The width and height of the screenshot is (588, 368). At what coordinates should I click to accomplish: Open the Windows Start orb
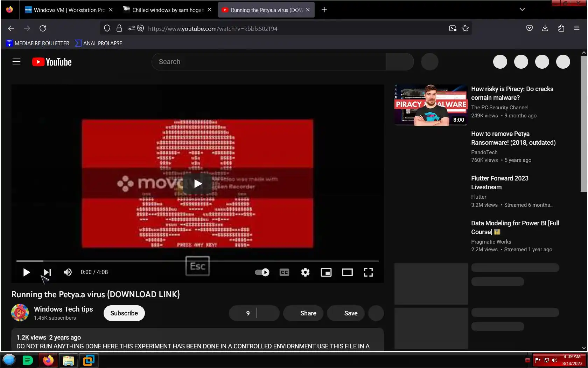pos(9,360)
